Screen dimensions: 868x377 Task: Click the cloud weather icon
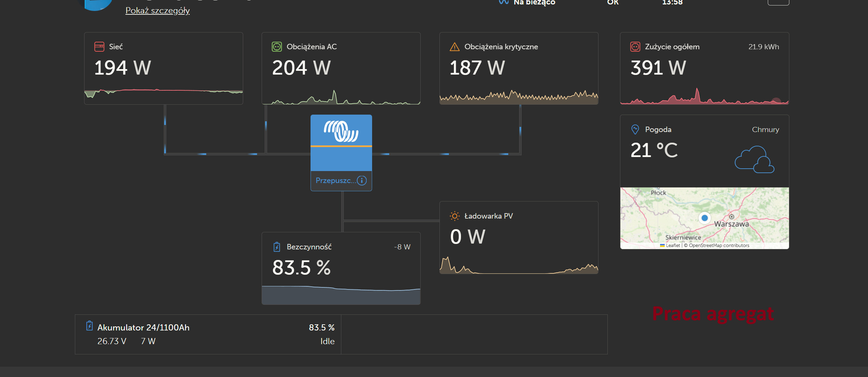point(754,159)
